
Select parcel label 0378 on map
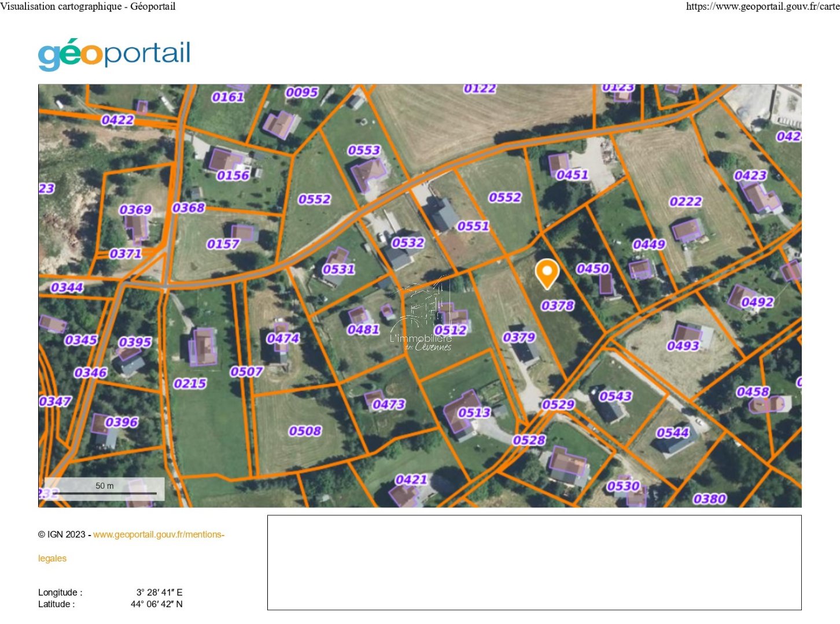point(558,305)
